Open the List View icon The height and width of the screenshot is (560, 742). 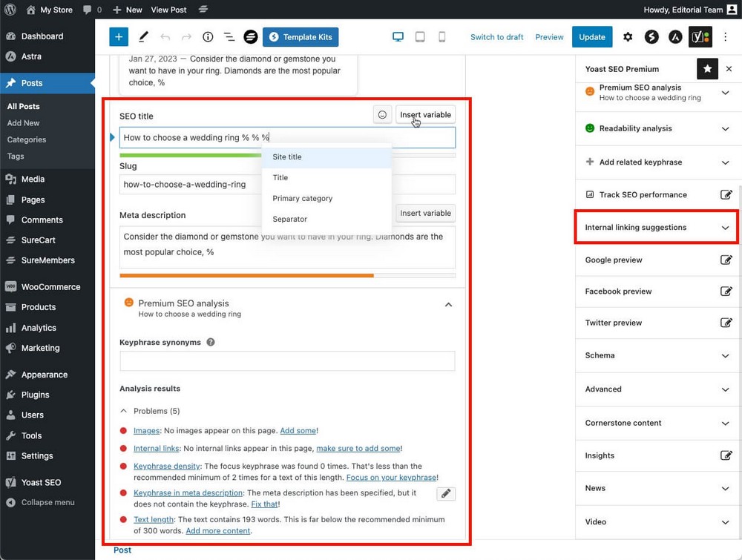[x=229, y=37]
